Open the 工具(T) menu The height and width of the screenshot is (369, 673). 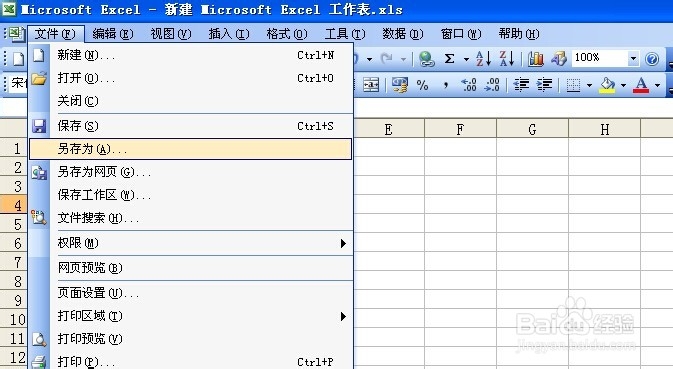pos(345,33)
